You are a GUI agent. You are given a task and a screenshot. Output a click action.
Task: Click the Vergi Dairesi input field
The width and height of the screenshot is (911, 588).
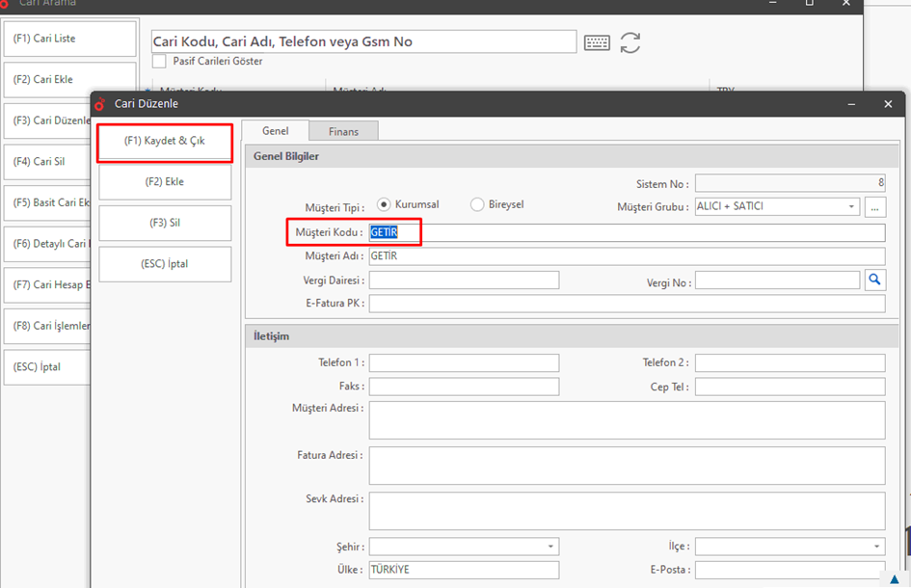(x=465, y=281)
